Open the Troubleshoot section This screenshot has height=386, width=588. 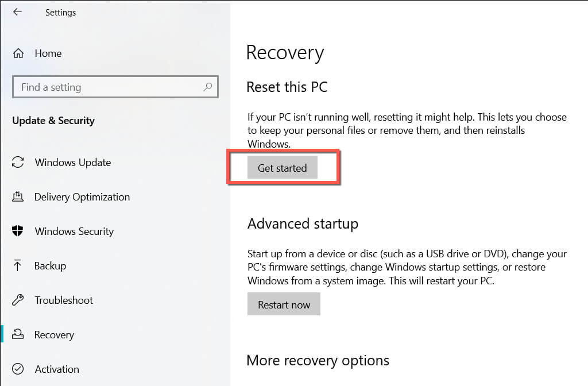point(64,300)
